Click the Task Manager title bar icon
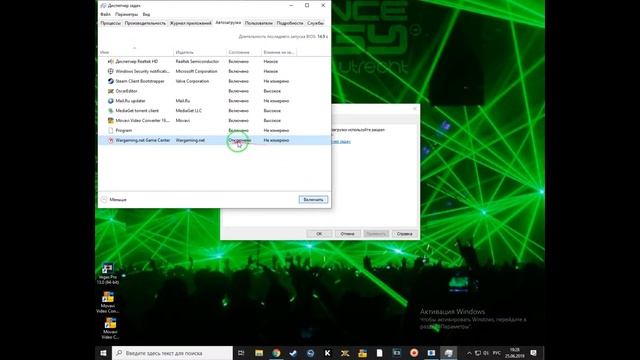The image size is (640, 360). click(103, 6)
